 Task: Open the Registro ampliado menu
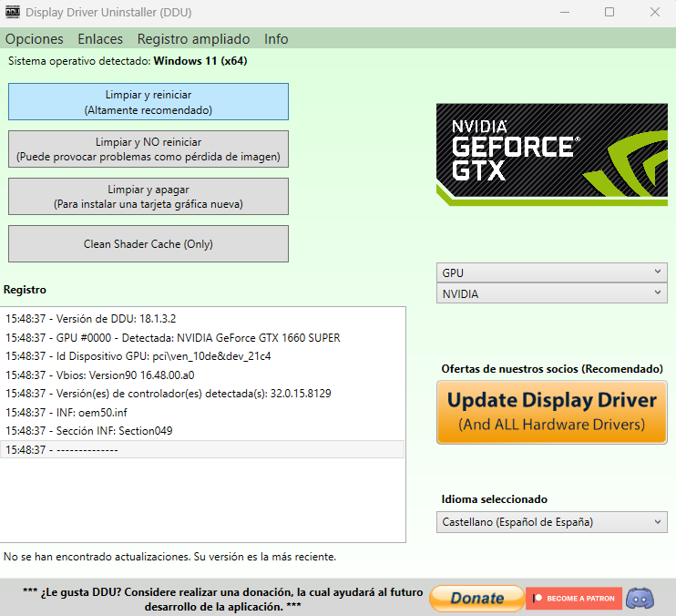193,39
